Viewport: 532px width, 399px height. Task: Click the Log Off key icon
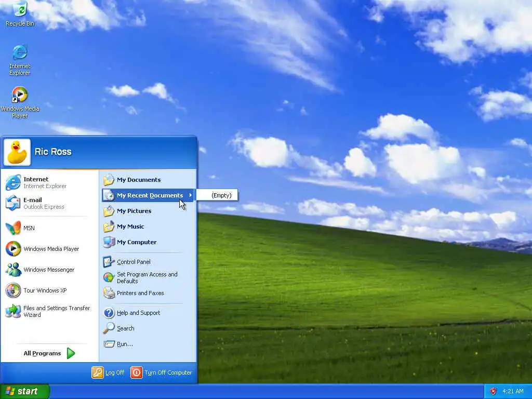97,373
